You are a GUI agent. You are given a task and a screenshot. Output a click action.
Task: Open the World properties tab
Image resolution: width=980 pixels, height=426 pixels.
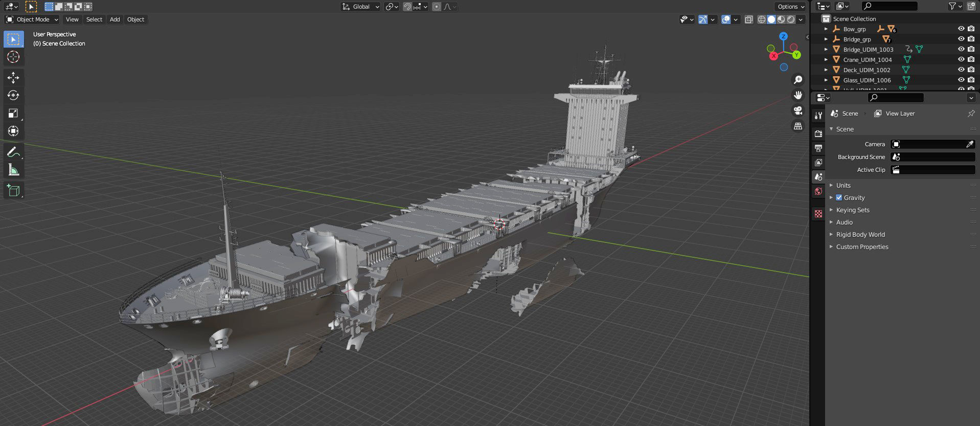point(818,191)
